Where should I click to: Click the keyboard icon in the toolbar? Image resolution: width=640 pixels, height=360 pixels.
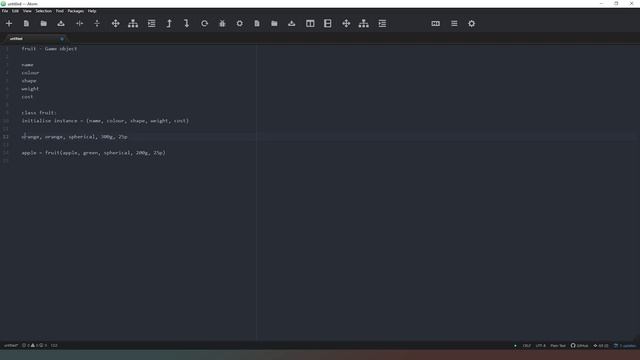tap(436, 24)
